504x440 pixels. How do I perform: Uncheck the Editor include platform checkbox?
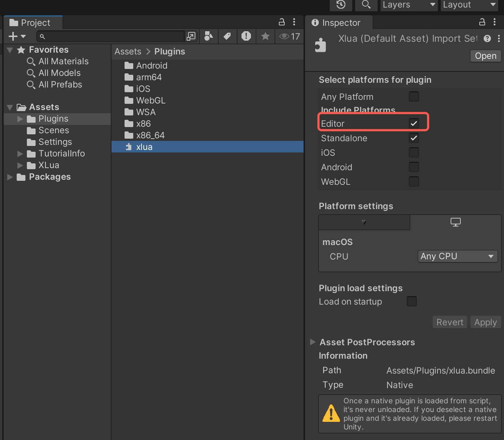pyautogui.click(x=414, y=123)
